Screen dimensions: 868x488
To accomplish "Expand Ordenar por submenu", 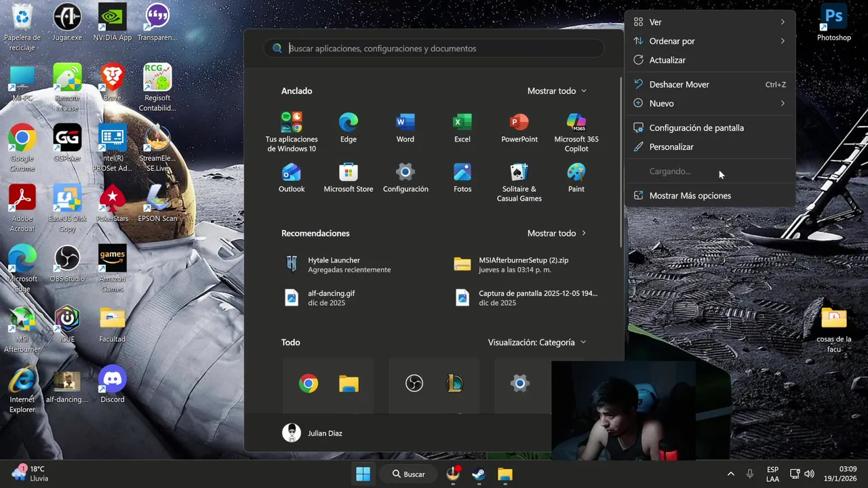I will click(x=709, y=41).
